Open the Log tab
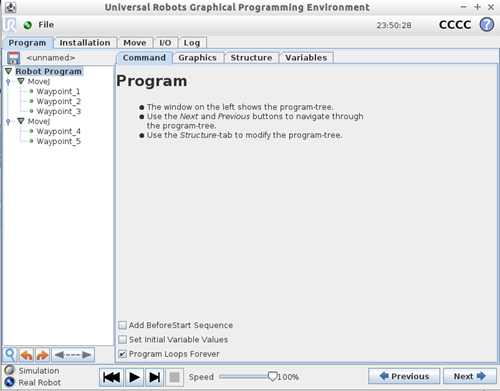 click(192, 43)
